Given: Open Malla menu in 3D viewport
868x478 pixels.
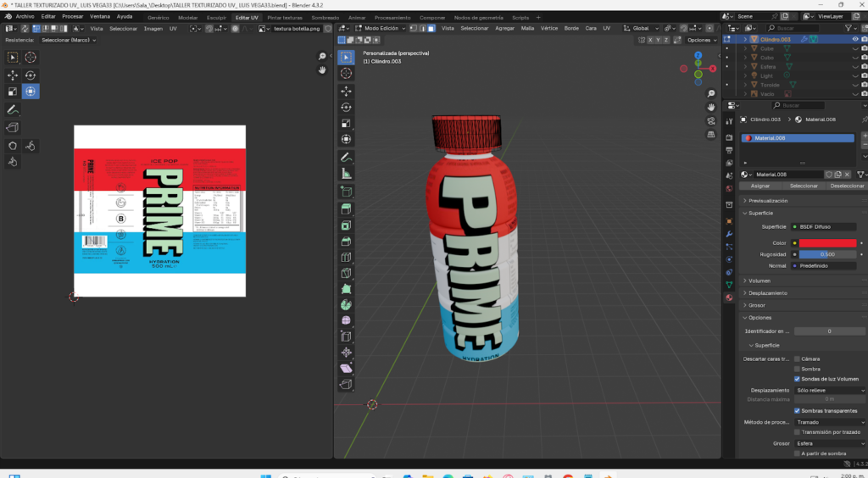Looking at the screenshot, I should tap(527, 28).
